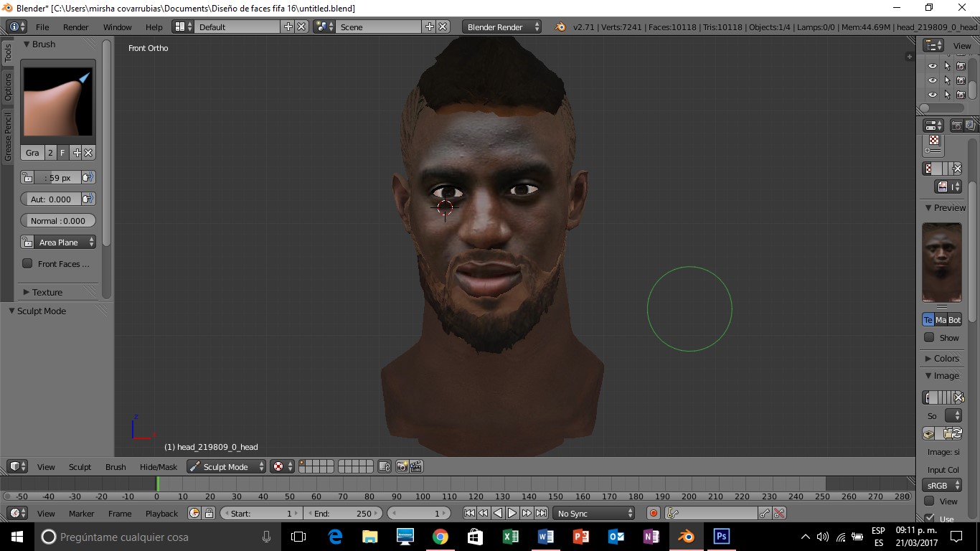Viewport: 980px width, 551px height.
Task: Click the End frame 250 field
Action: pos(343,513)
